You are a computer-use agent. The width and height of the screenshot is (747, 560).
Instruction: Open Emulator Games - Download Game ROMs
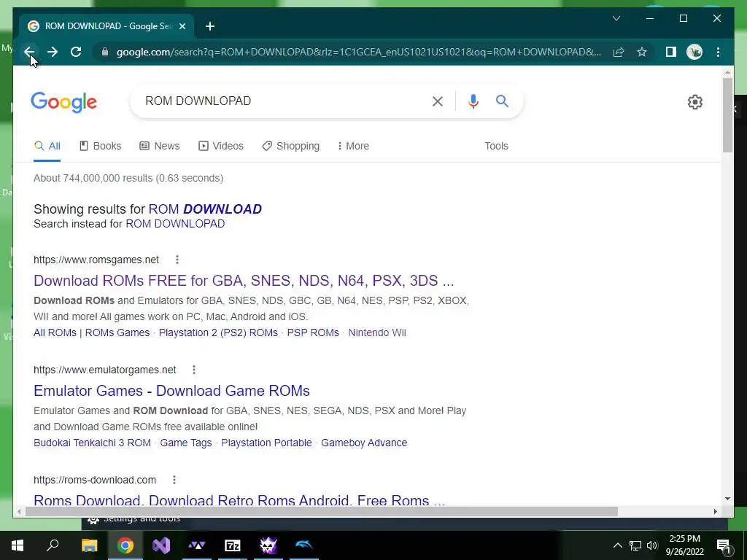pyautogui.click(x=171, y=391)
